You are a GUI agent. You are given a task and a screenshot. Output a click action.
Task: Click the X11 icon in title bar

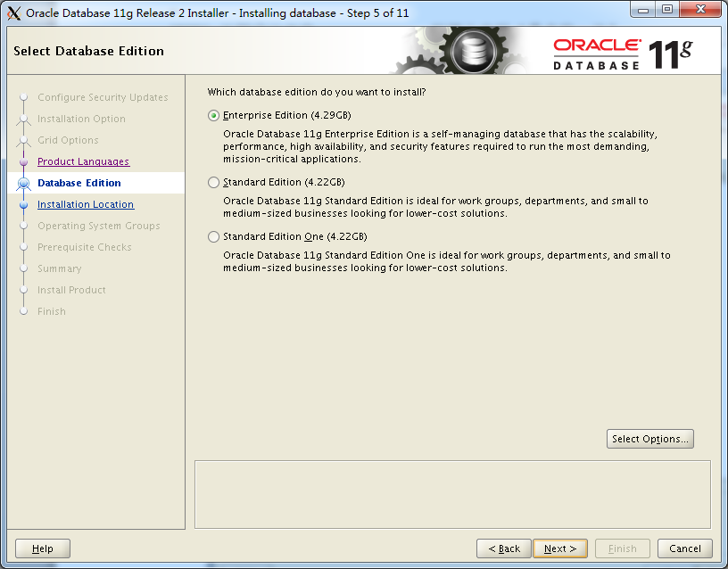pos(14,13)
